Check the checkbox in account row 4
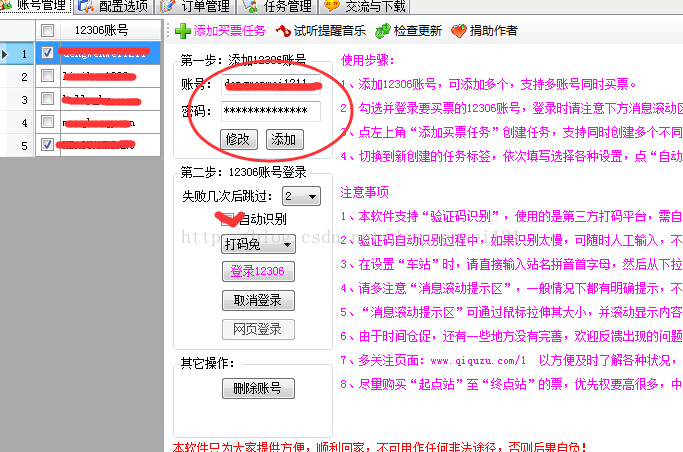 click(x=47, y=121)
